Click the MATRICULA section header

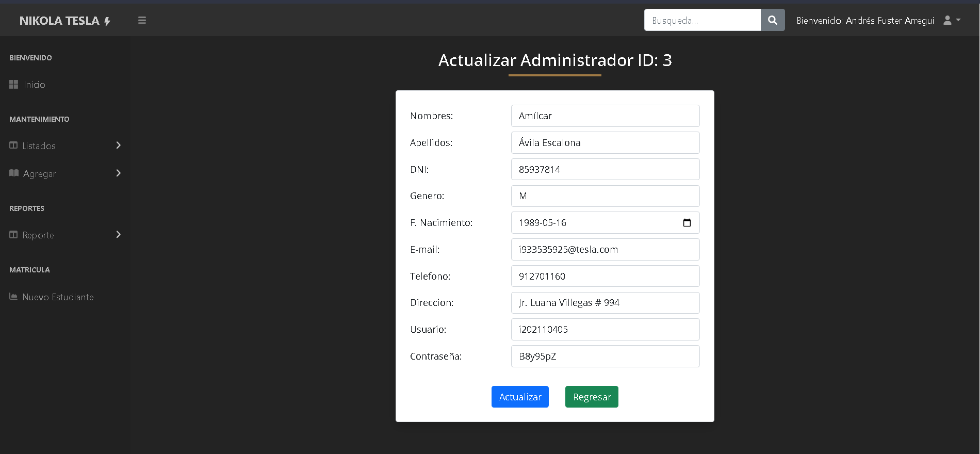[x=29, y=270]
